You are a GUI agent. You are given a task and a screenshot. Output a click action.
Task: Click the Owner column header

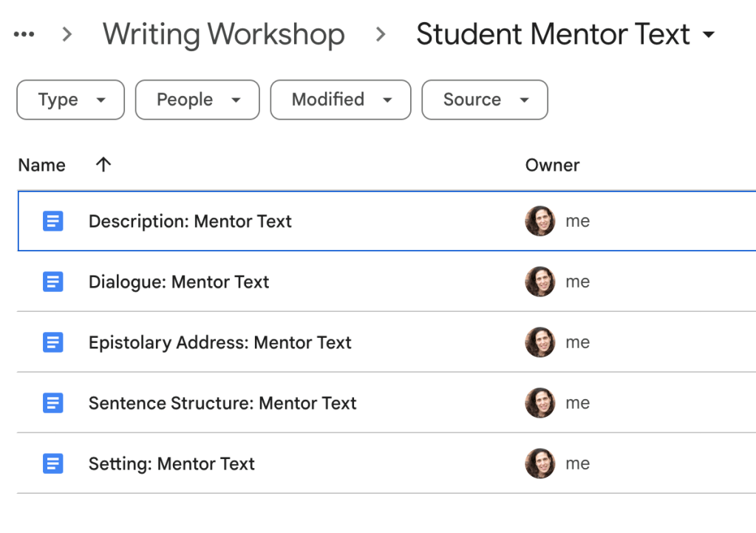click(x=552, y=165)
